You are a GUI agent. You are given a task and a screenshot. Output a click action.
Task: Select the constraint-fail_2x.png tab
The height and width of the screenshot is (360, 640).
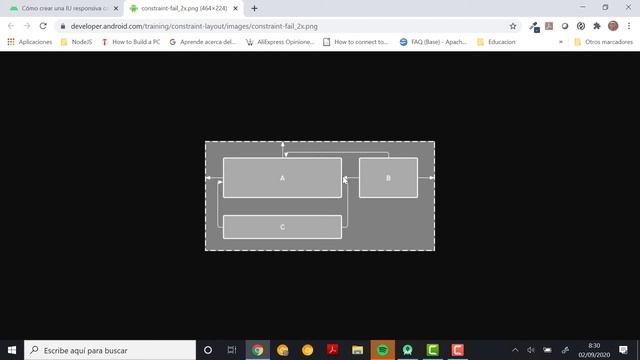(184, 8)
